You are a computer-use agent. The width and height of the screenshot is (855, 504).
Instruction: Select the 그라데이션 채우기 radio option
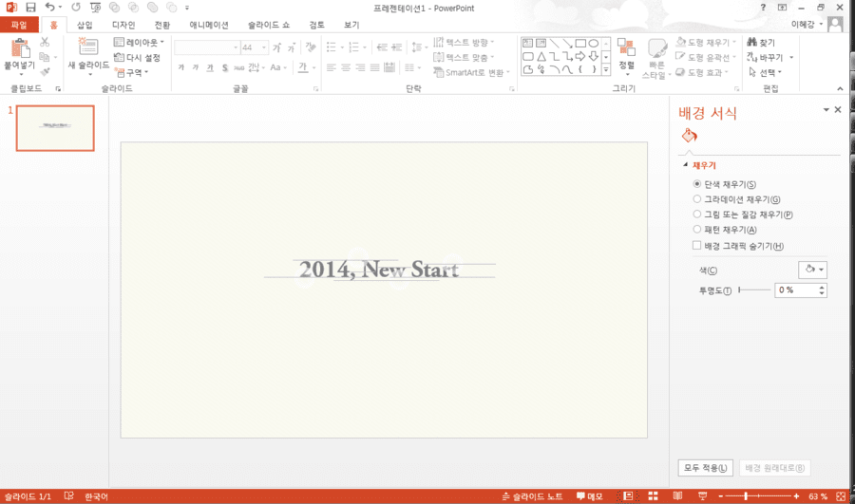pos(697,199)
